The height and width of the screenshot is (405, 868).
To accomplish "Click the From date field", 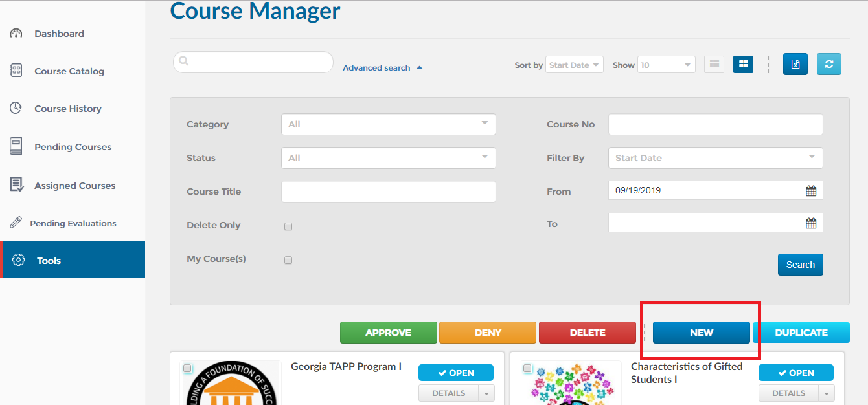I will [716, 191].
